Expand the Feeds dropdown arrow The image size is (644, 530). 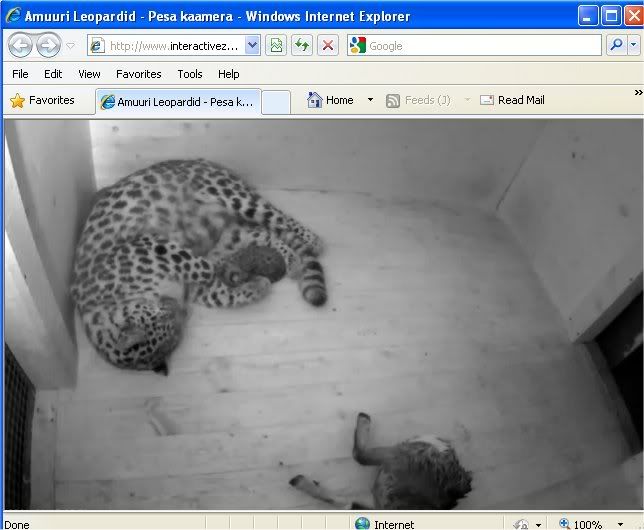[467, 100]
